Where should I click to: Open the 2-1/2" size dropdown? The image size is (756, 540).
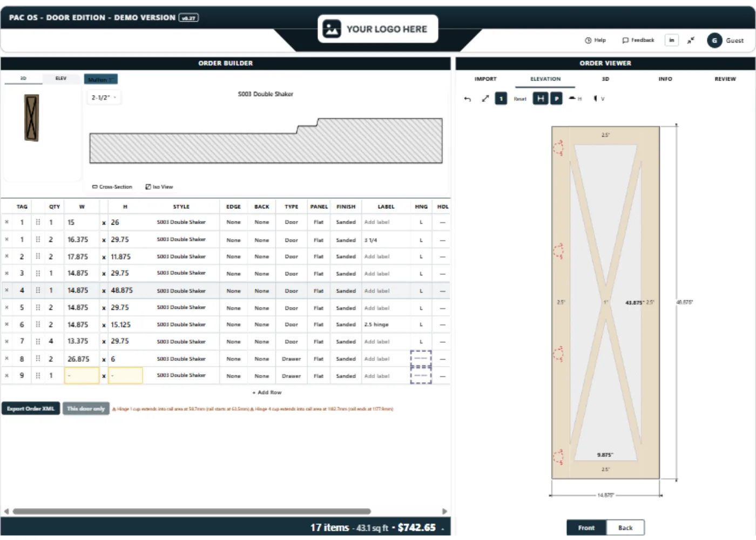(x=104, y=98)
